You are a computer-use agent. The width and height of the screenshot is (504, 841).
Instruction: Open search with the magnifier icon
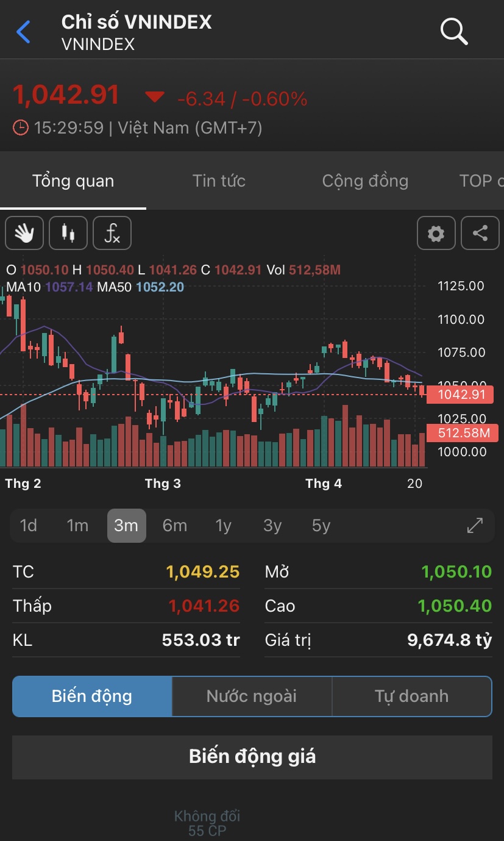pos(454,32)
